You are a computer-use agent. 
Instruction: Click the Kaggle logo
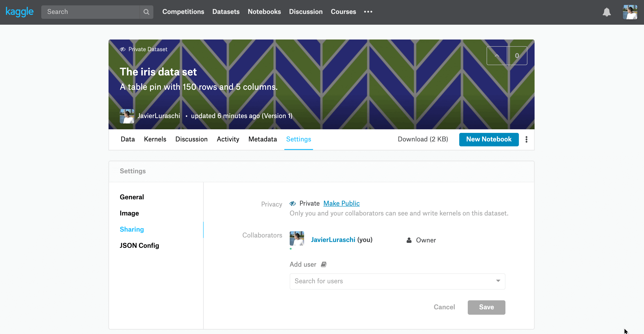pyautogui.click(x=20, y=12)
